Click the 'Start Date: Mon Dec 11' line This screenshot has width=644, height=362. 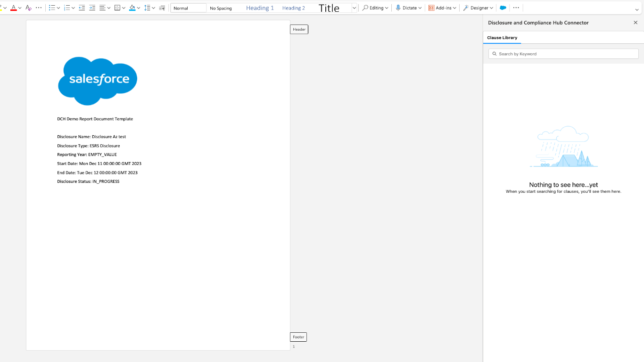99,164
